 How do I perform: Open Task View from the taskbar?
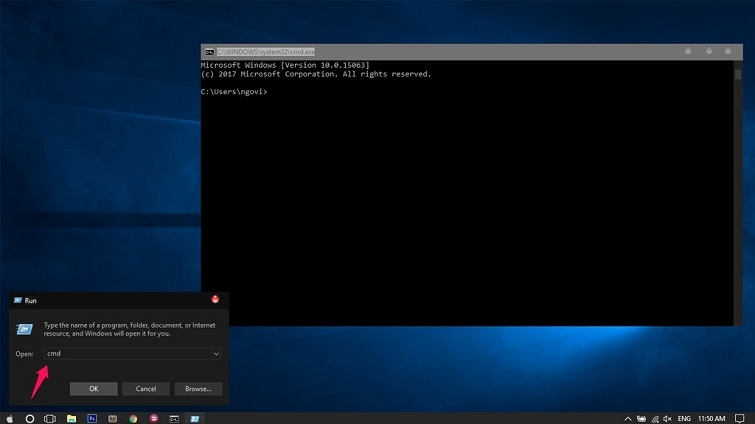click(50, 417)
